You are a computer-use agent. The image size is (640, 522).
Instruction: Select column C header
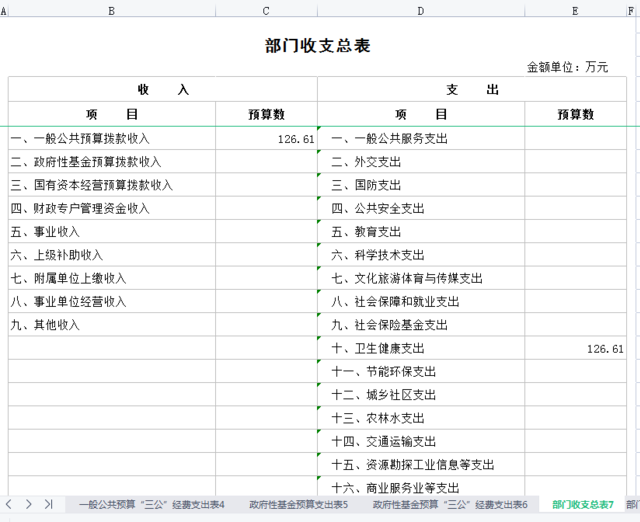click(x=266, y=10)
